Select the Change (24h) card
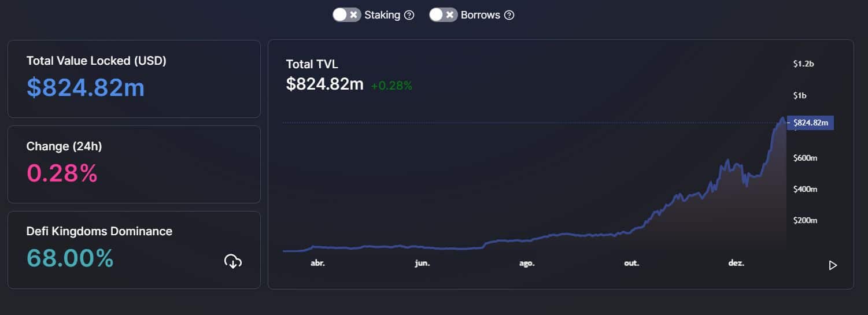868x315 pixels. tap(134, 164)
